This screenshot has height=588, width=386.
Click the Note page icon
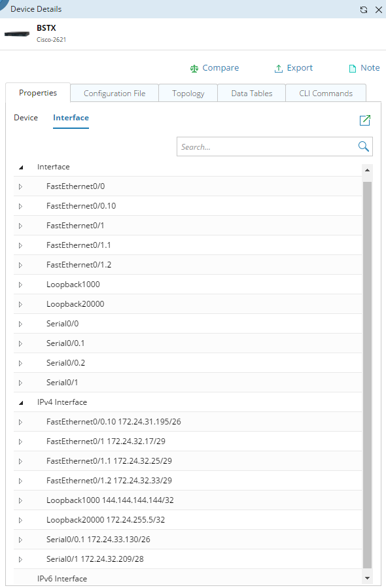[x=352, y=69]
